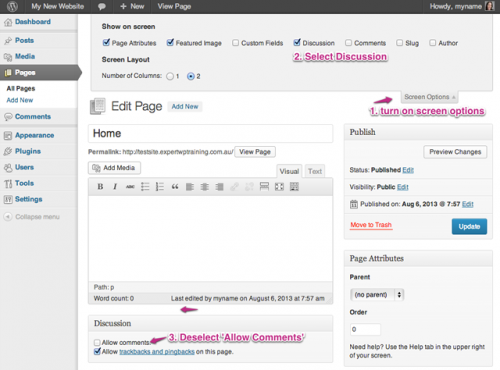Uncheck the Discussion screen option
The width and height of the screenshot is (500, 370).
[x=297, y=43]
